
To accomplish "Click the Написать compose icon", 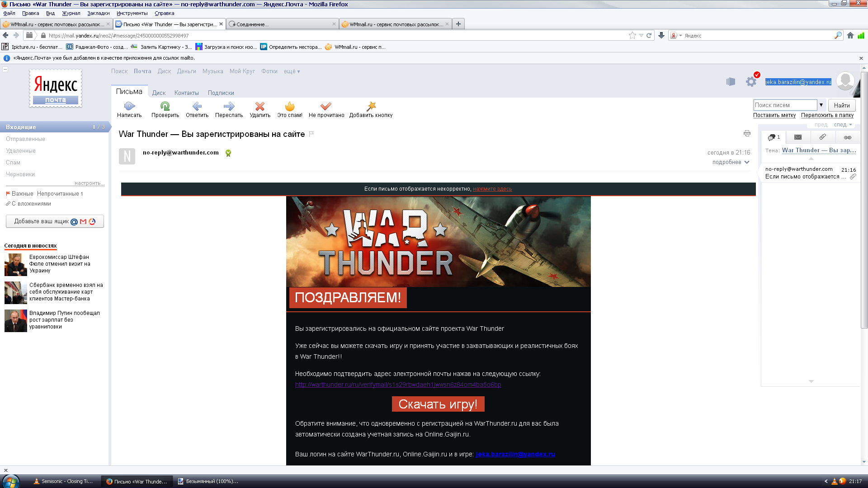I will point(129,106).
